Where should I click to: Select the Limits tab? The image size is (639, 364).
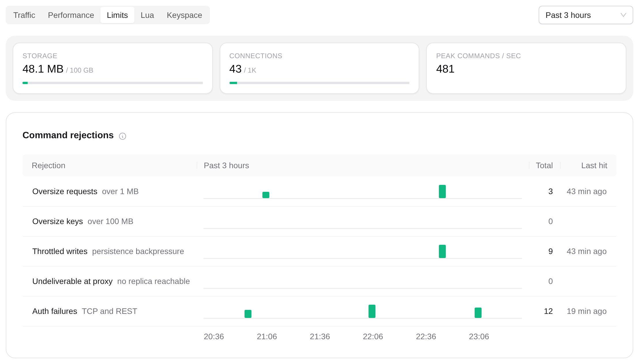[x=117, y=15]
